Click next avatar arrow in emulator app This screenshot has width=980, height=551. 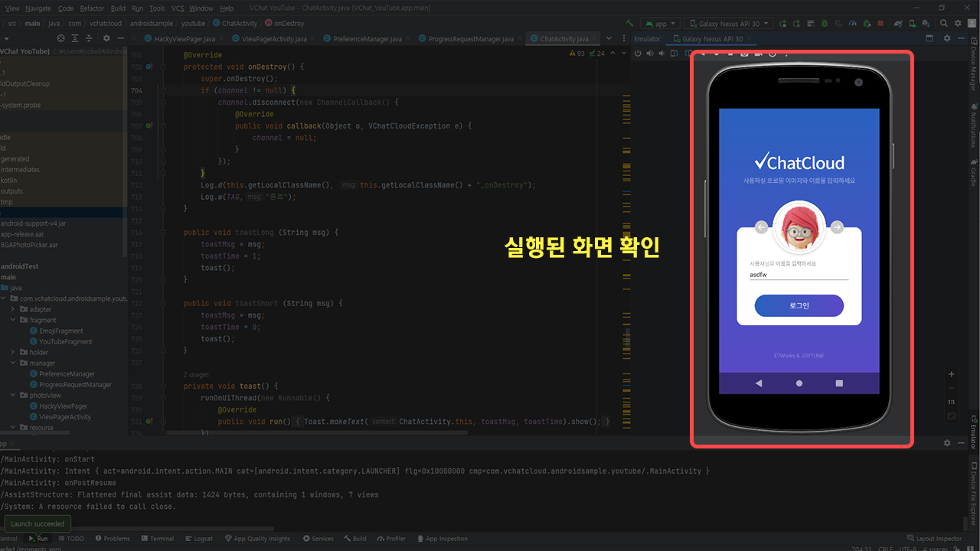[837, 227]
